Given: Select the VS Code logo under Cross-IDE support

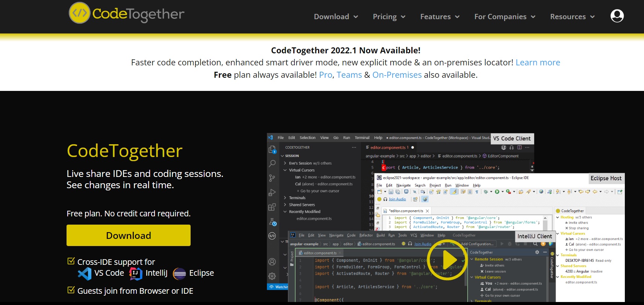Looking at the screenshot, I should [x=85, y=273].
